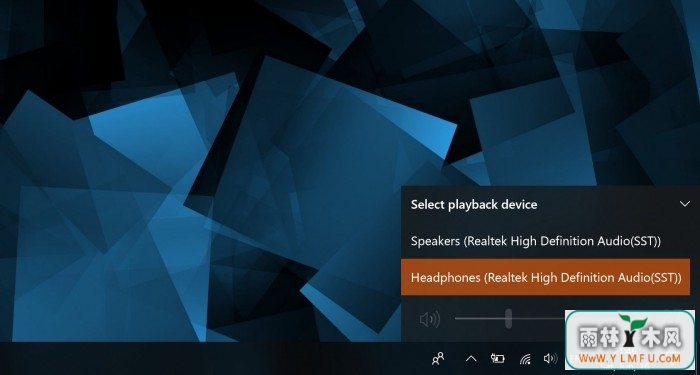Open the WwW.YLMFU.CoM link text
The height and width of the screenshot is (375, 700).
(x=630, y=358)
